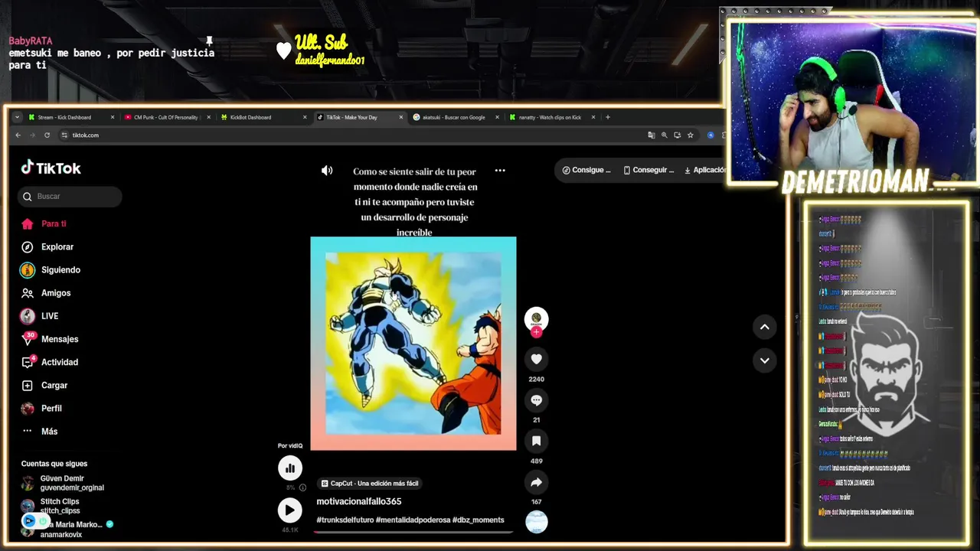Click the tiktok.com address bar

point(352,135)
